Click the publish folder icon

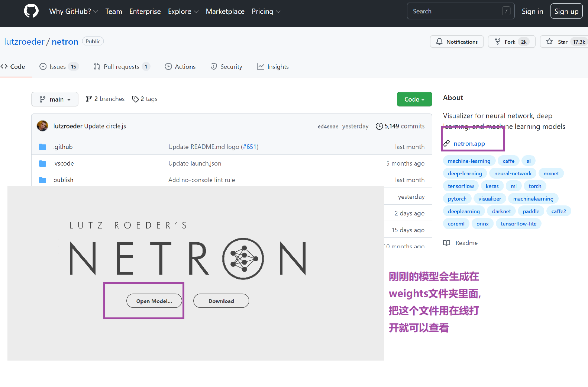pos(43,180)
